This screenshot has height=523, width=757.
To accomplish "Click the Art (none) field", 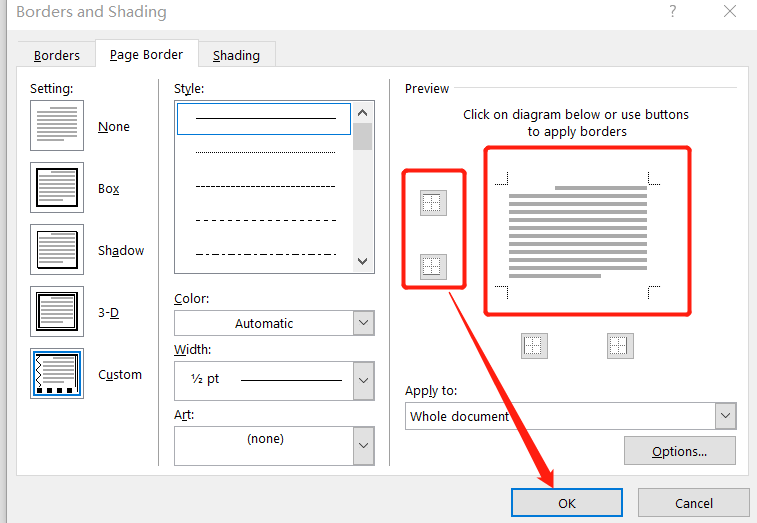I will (264, 446).
